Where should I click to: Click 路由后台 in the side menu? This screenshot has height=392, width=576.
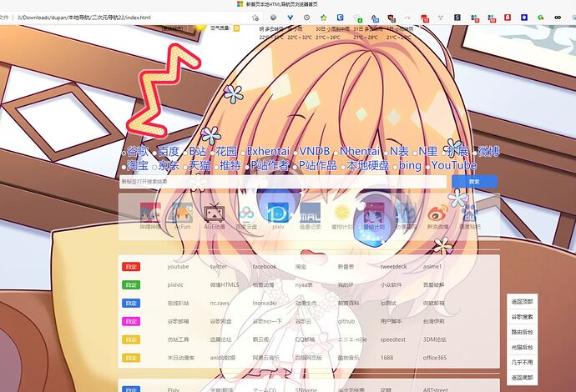522,332
